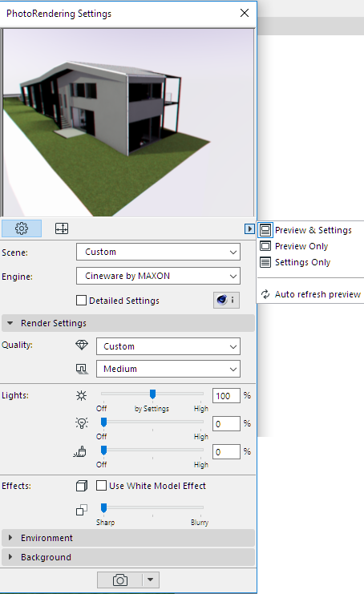Click the surface illumination percent field
The image size is (364, 594).
click(x=226, y=451)
